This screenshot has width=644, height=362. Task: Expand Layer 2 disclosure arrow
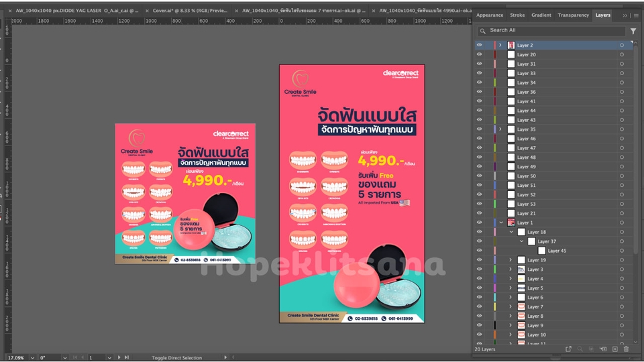click(500, 45)
